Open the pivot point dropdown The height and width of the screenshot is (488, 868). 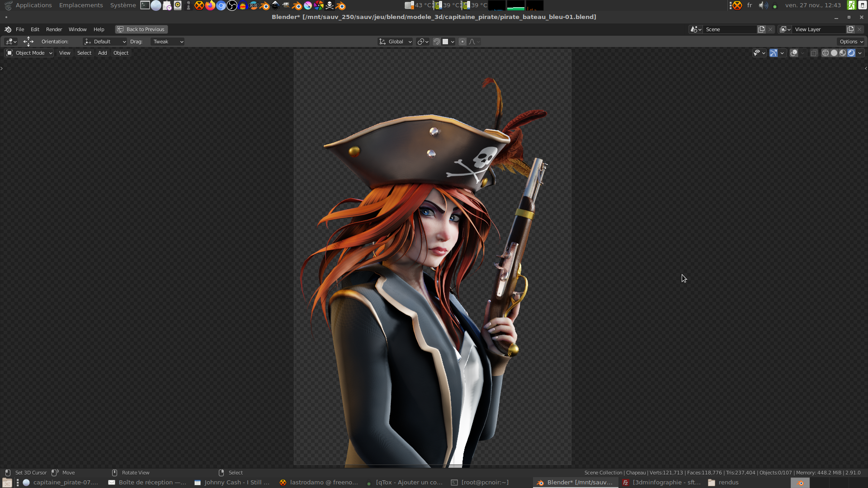coord(423,42)
